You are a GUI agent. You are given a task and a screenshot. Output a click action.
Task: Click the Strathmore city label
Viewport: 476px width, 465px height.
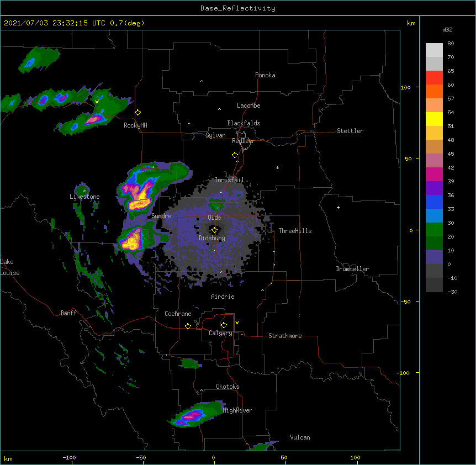(285, 336)
